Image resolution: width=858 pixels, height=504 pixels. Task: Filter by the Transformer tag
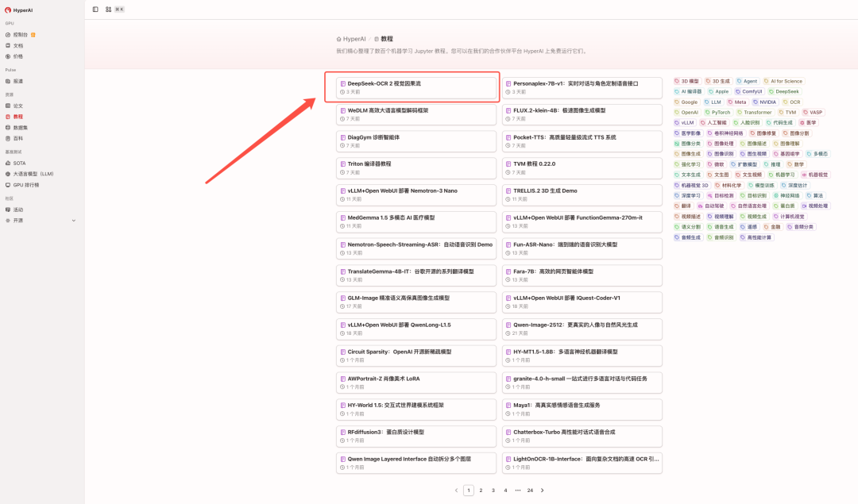[755, 112]
